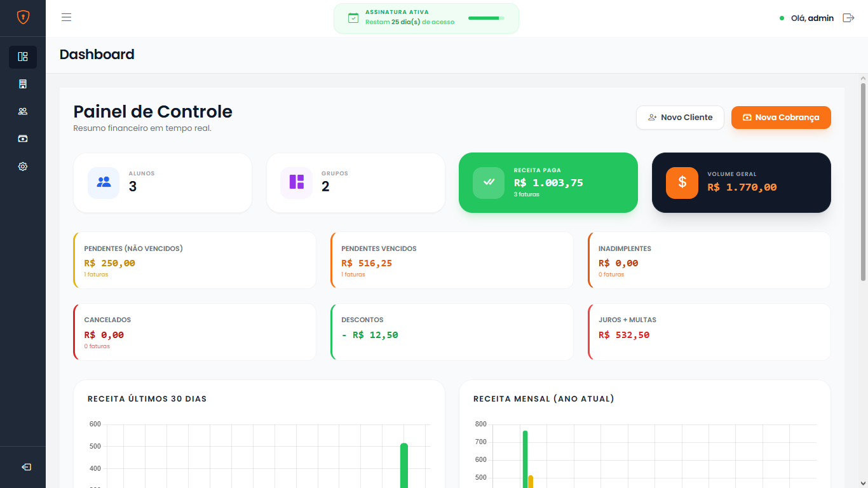
Task: Click the Nova Cobrança button
Action: tap(781, 118)
